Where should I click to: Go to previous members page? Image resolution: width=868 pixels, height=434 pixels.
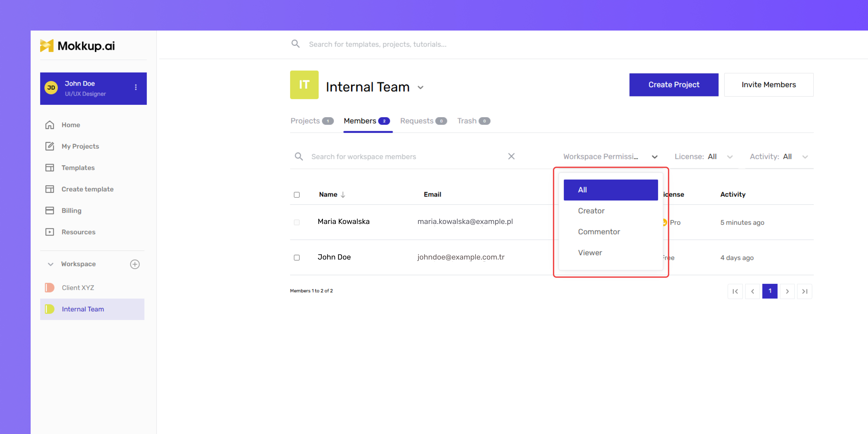coord(752,291)
